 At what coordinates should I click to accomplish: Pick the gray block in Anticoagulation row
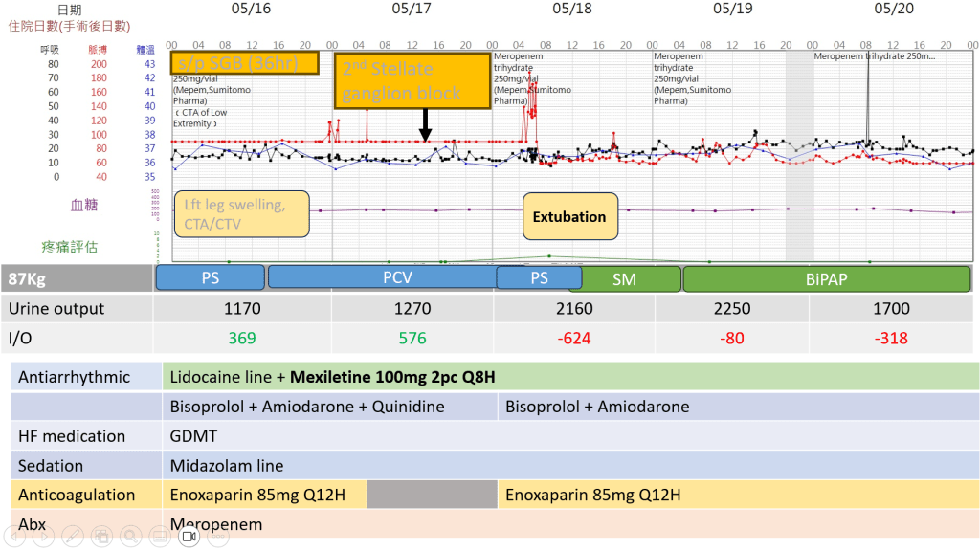429,495
